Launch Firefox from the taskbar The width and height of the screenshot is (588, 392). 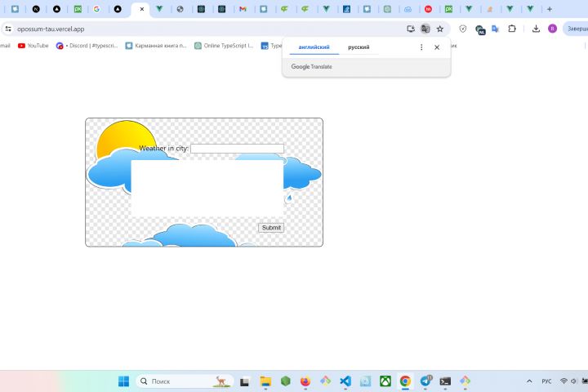pyautogui.click(x=305, y=381)
